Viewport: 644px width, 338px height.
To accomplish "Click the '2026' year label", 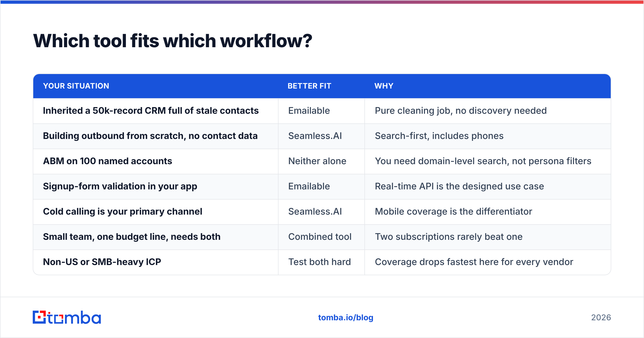I will click(601, 318).
